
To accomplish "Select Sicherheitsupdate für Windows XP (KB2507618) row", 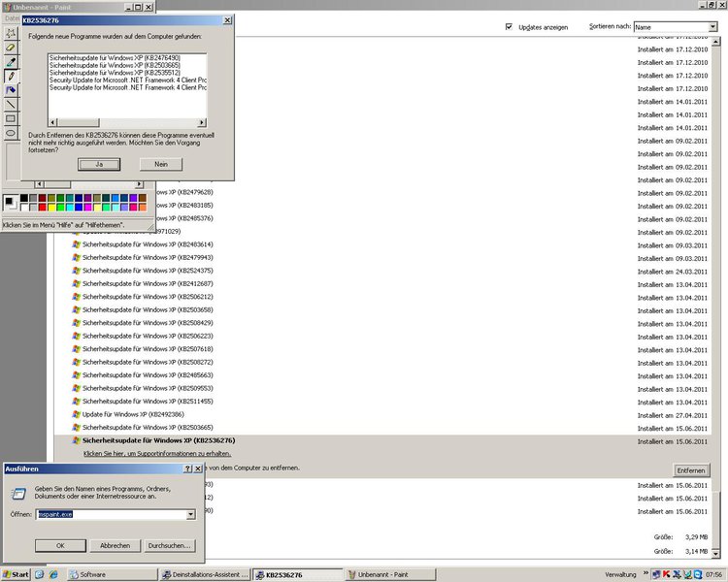I will pyautogui.click(x=381, y=349).
